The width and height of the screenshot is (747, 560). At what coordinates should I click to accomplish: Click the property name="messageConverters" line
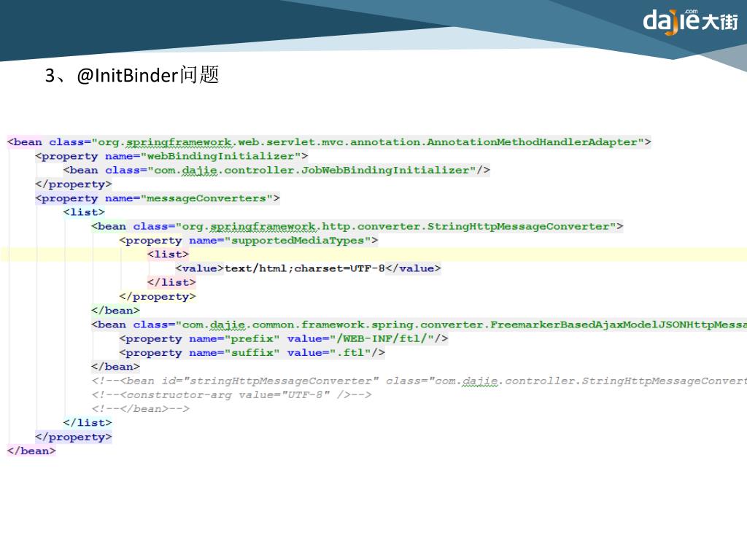158,198
